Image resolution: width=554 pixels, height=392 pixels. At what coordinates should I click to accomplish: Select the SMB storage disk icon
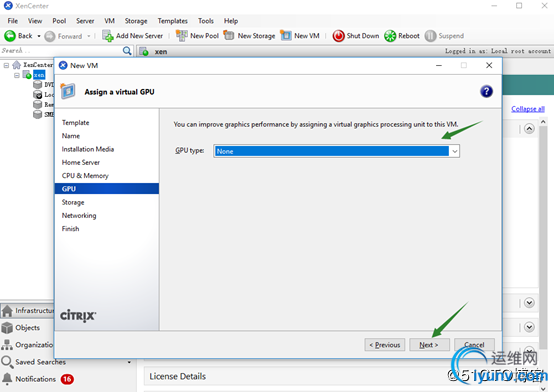(37, 114)
